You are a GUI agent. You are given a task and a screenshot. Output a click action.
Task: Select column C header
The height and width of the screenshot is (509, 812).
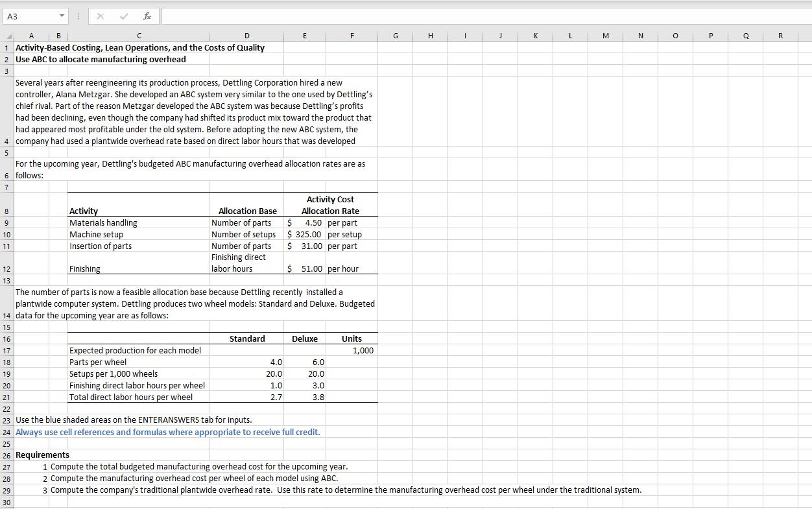click(x=138, y=35)
